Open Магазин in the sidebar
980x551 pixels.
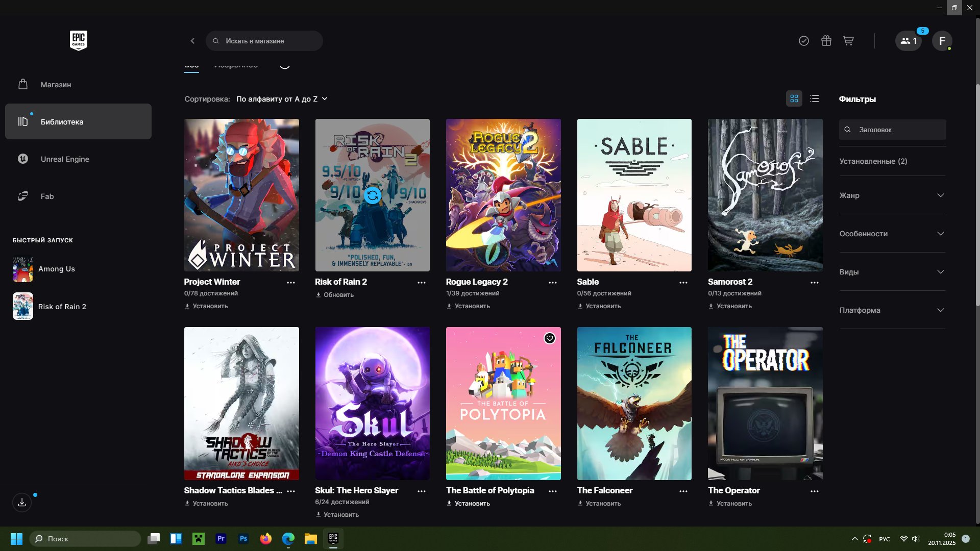56,85
